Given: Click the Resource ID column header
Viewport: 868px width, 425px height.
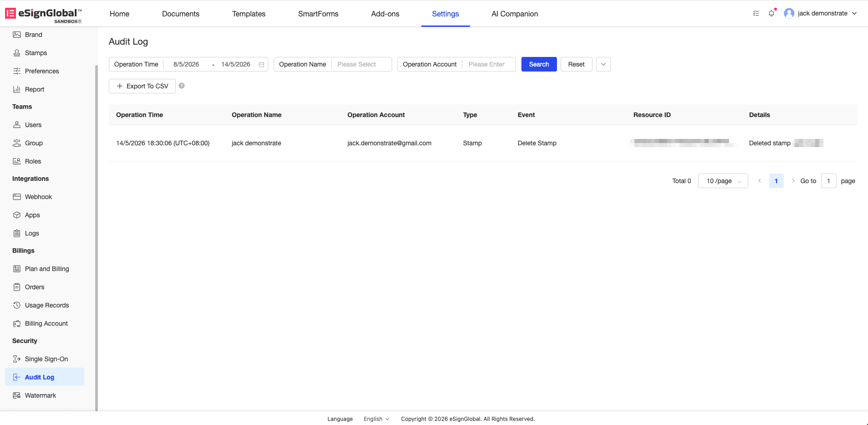Looking at the screenshot, I should click(x=652, y=115).
